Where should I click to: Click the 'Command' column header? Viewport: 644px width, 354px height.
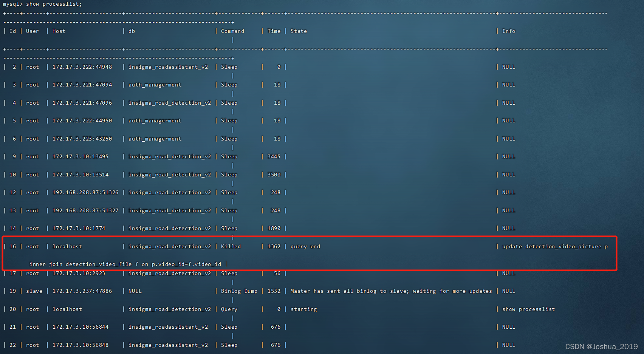[232, 31]
